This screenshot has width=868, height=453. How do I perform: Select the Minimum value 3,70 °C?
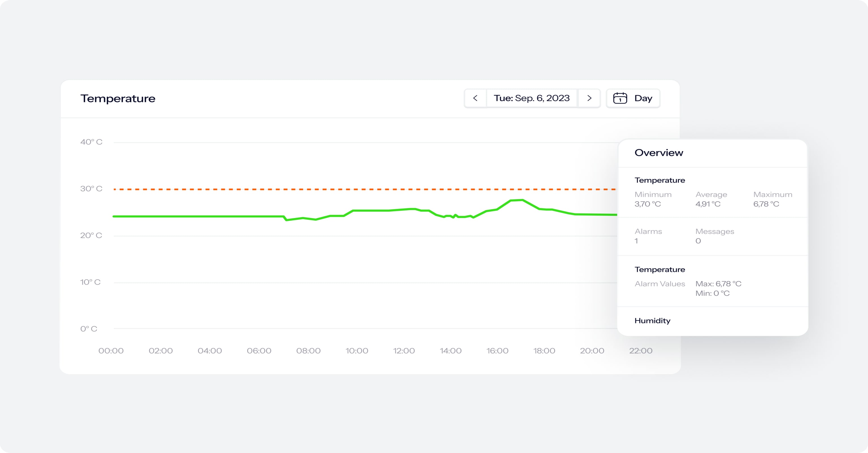click(x=647, y=204)
